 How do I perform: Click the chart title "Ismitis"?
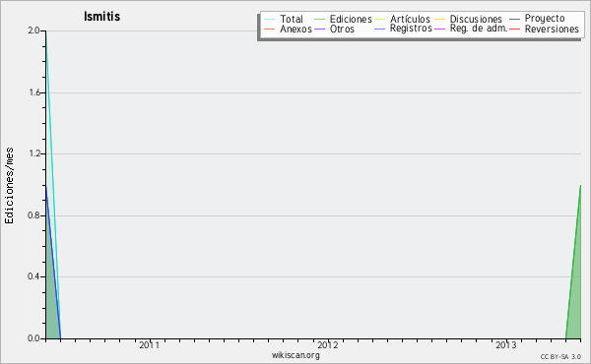[x=101, y=17]
